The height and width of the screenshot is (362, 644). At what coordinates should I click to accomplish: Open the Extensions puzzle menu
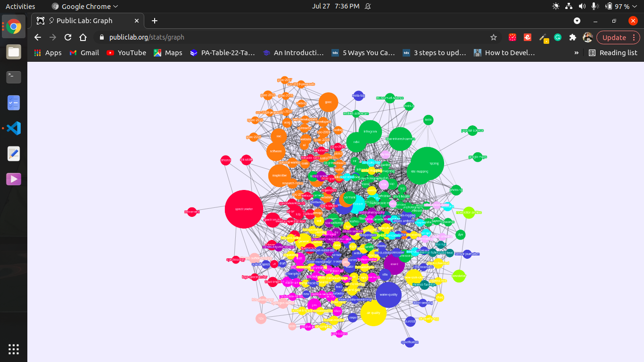pyautogui.click(x=573, y=37)
